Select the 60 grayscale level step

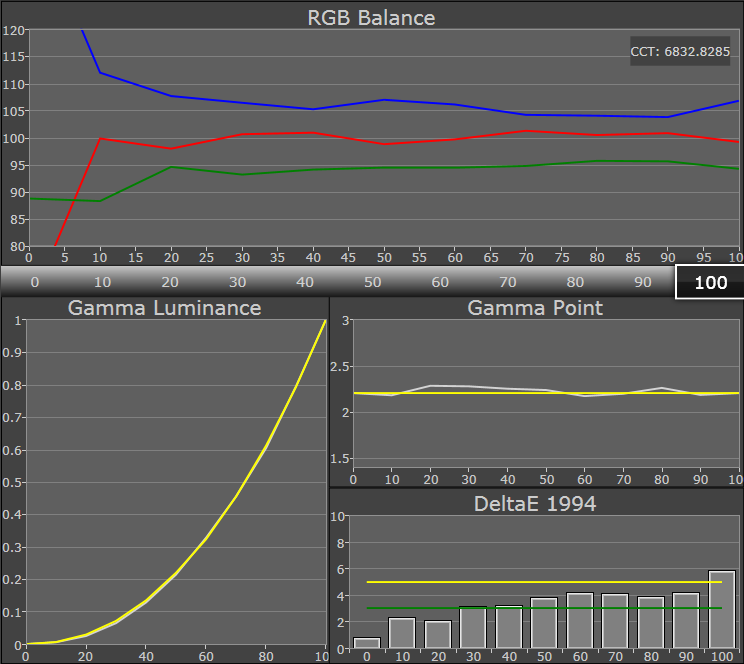pyautogui.click(x=440, y=282)
